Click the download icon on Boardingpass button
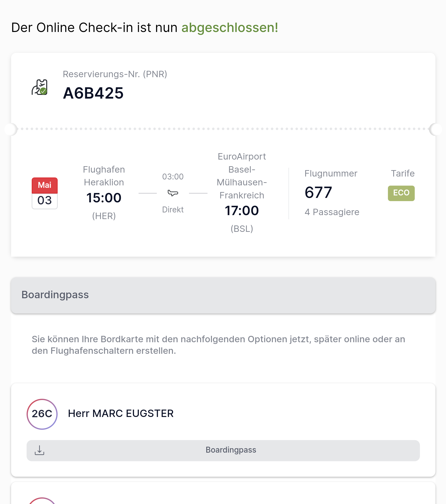 (x=39, y=450)
